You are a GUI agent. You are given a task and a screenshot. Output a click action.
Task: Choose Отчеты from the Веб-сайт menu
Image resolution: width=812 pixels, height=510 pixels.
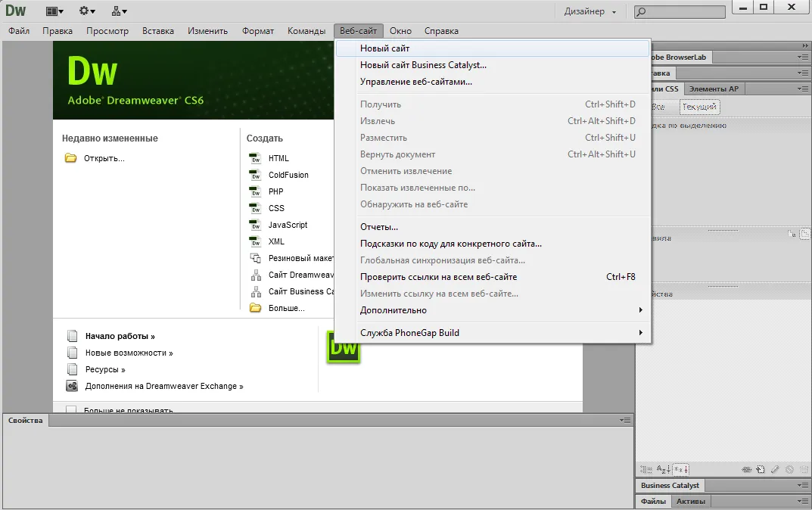[x=493, y=227]
